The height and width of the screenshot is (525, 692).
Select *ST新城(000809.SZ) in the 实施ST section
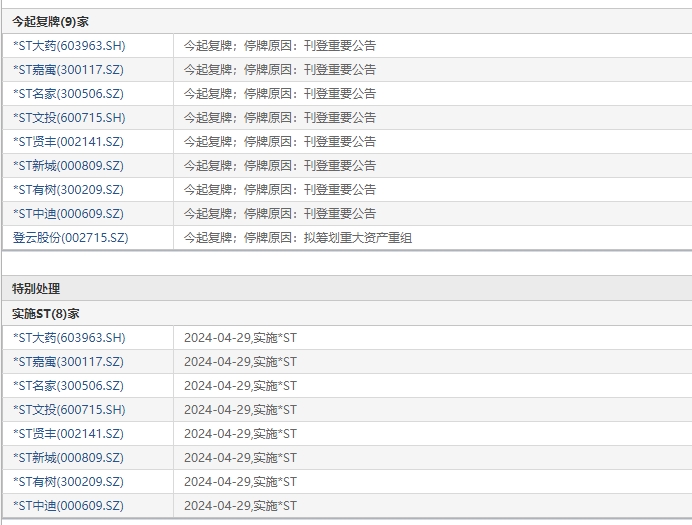[x=68, y=458]
